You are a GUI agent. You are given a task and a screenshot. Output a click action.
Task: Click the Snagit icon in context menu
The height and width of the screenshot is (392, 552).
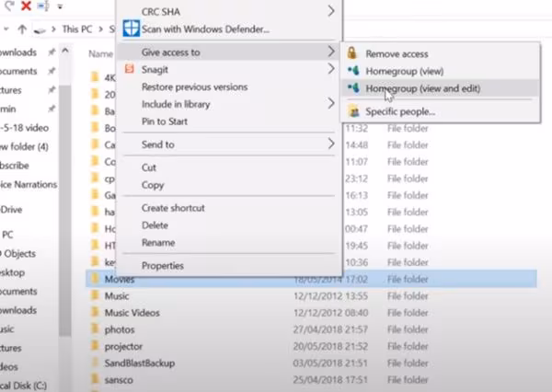tap(130, 69)
